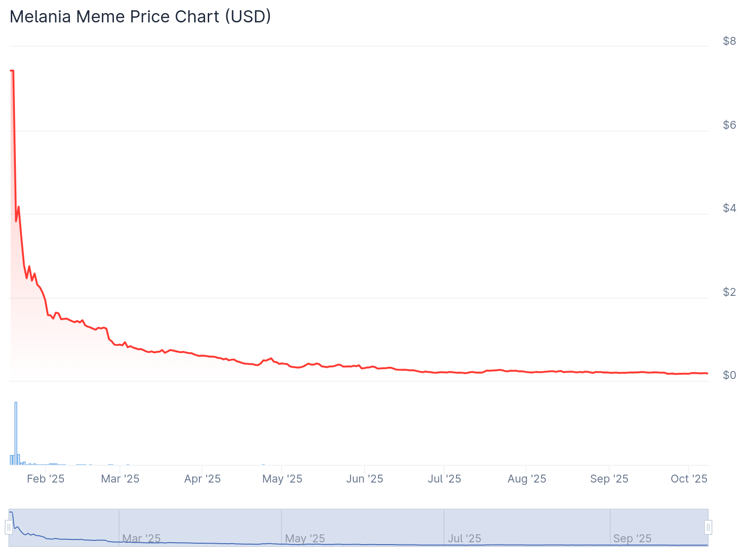Viewport: 746px width, 560px height.
Task: Click the $8 price axis label
Action: click(729, 41)
